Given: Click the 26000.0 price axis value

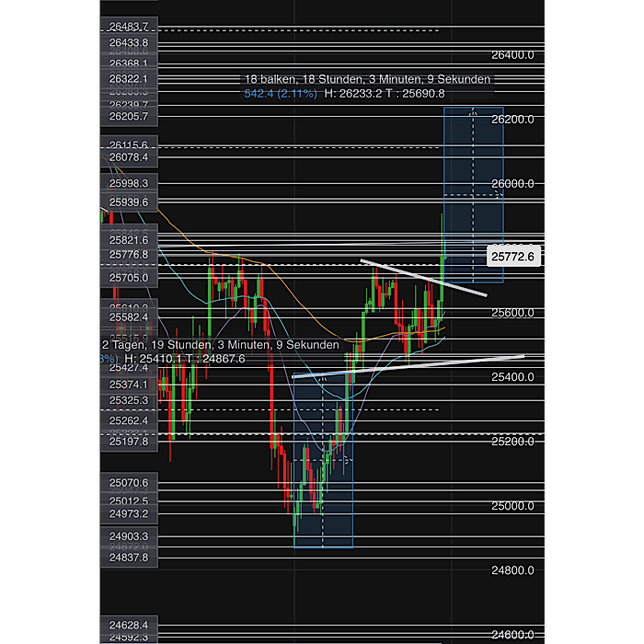Looking at the screenshot, I should pyautogui.click(x=512, y=184).
